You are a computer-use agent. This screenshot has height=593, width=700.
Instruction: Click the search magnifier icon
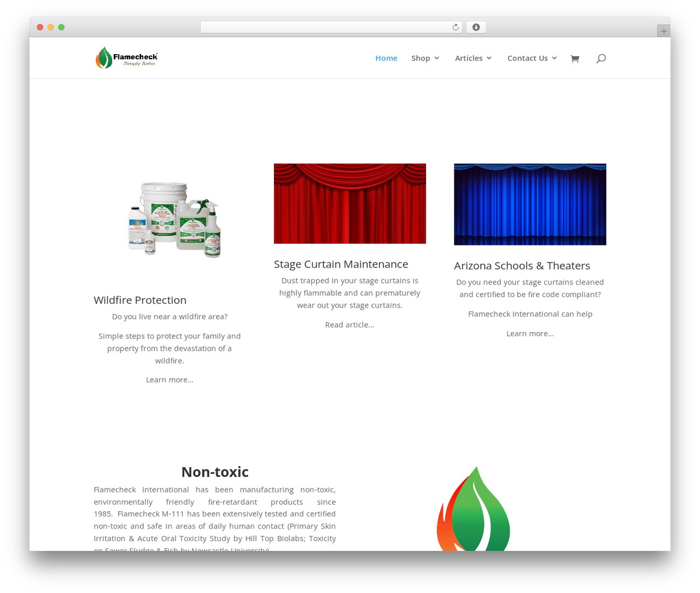coord(601,59)
